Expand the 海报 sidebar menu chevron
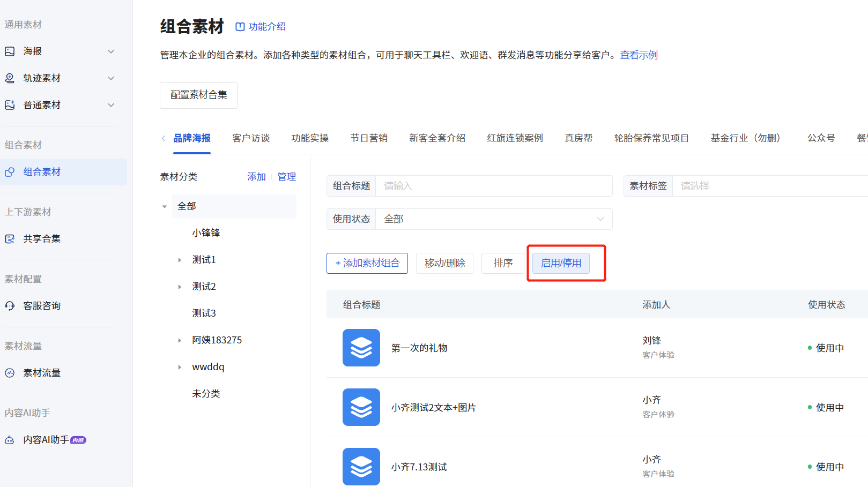 pos(111,51)
